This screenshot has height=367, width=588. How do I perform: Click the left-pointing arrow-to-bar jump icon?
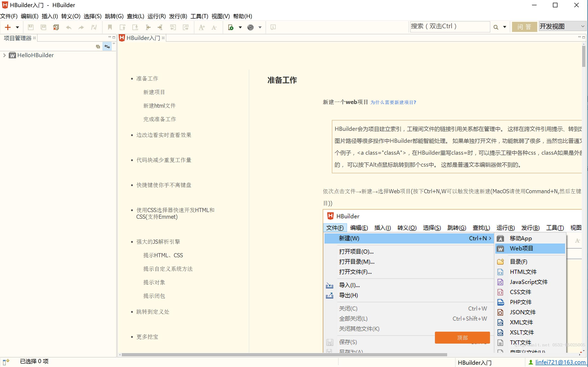point(148,27)
